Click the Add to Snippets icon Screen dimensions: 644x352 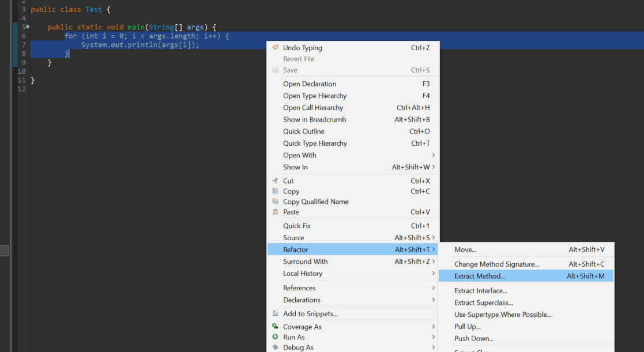click(x=275, y=313)
